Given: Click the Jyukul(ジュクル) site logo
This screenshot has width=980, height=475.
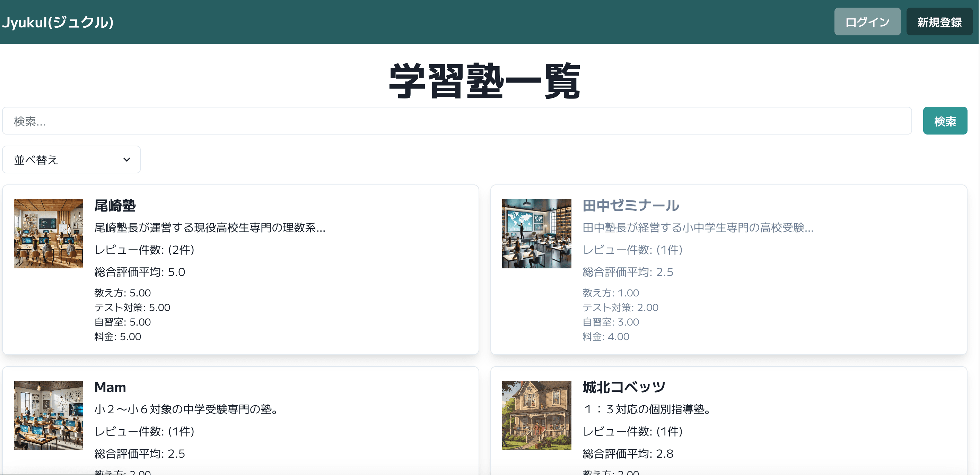Looking at the screenshot, I should [58, 22].
